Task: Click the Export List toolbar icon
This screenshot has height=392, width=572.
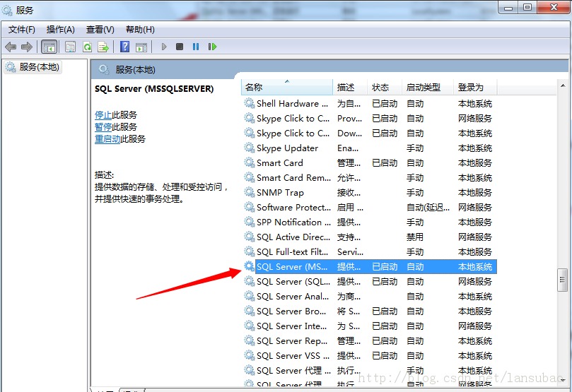Action: point(103,47)
